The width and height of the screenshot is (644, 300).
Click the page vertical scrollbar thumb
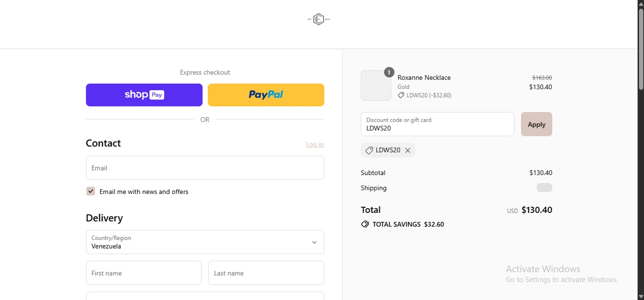pyautogui.click(x=641, y=49)
